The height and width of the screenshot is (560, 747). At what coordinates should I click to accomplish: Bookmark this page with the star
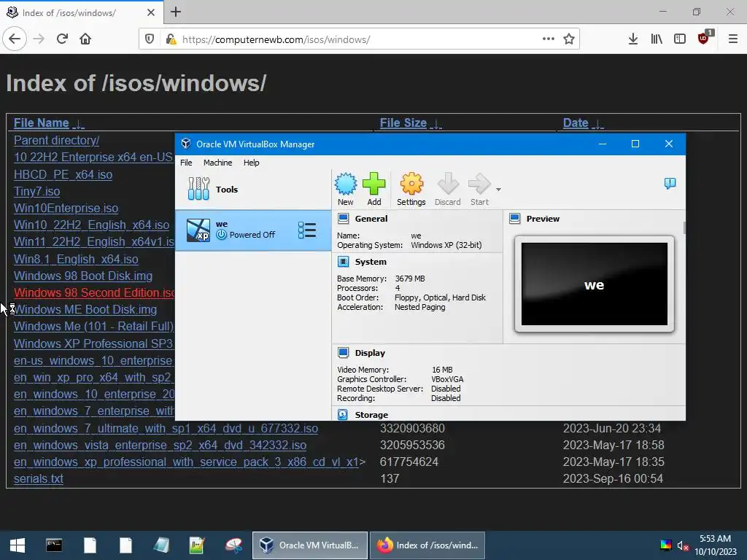click(569, 39)
